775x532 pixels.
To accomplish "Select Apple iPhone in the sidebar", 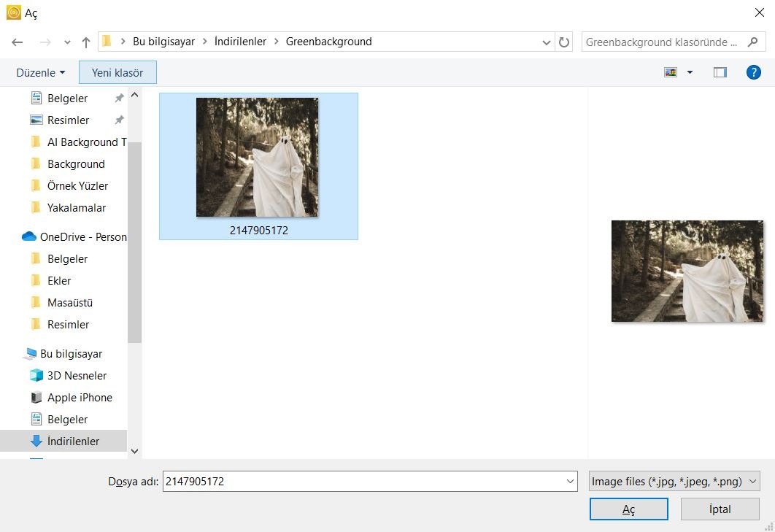I will 80,398.
